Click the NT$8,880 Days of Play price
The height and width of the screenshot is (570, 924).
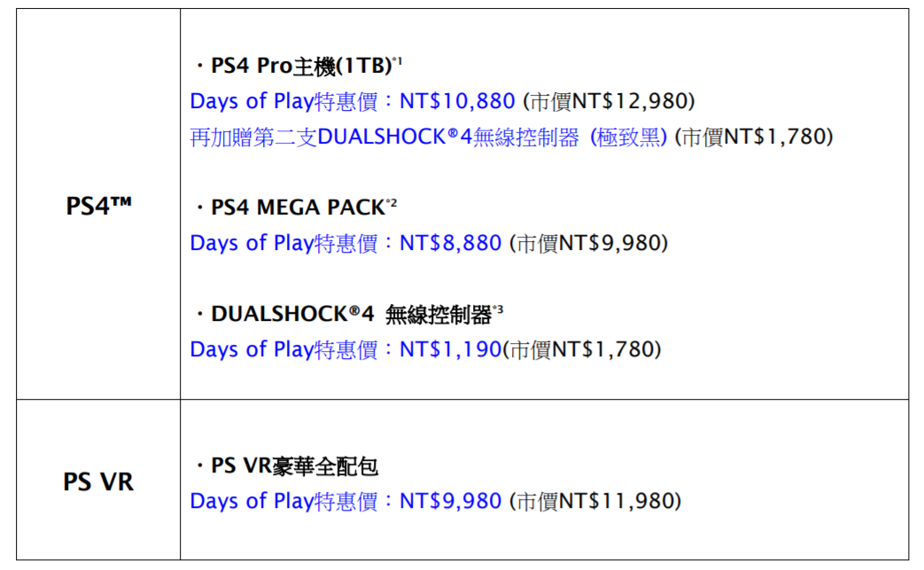(x=450, y=243)
